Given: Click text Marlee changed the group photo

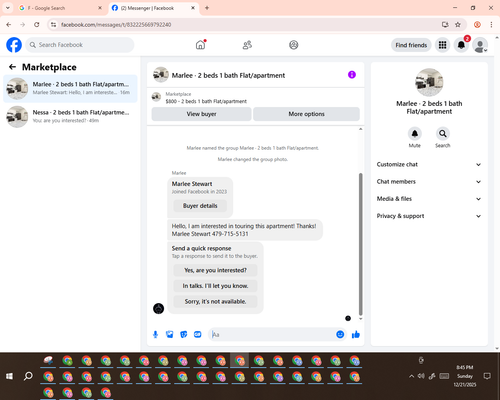Looking at the screenshot, I should point(253,159).
